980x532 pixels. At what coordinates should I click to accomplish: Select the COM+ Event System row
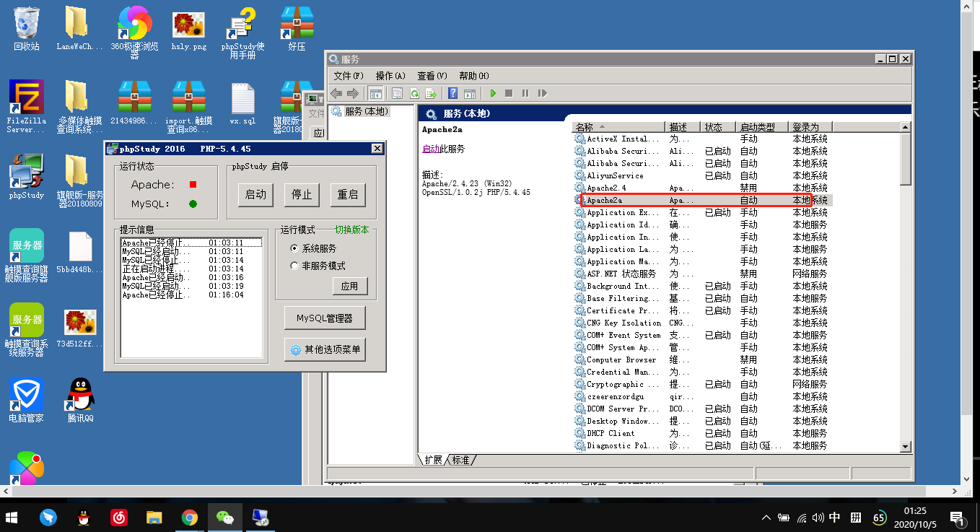pos(703,335)
